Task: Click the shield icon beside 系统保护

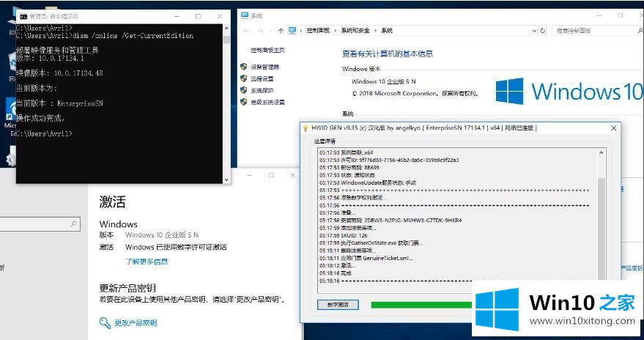Action: point(243,90)
